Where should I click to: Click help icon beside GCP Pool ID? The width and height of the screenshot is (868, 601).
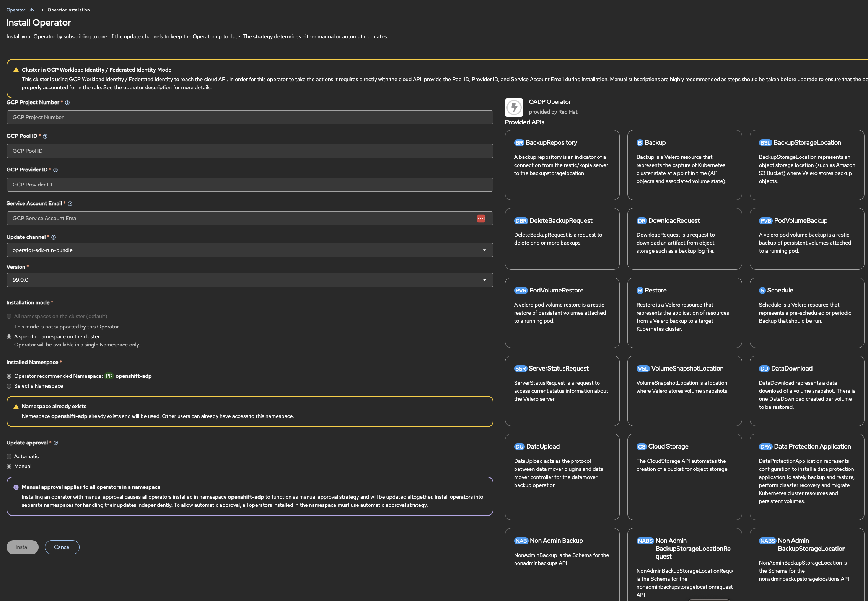(45, 136)
